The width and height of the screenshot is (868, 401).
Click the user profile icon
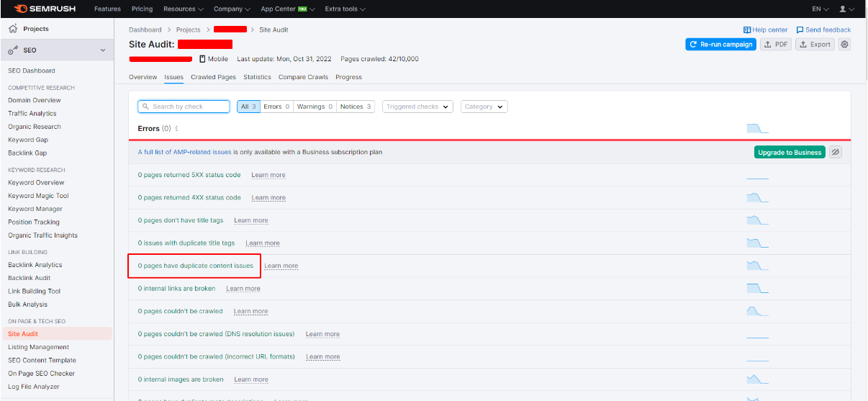click(843, 9)
